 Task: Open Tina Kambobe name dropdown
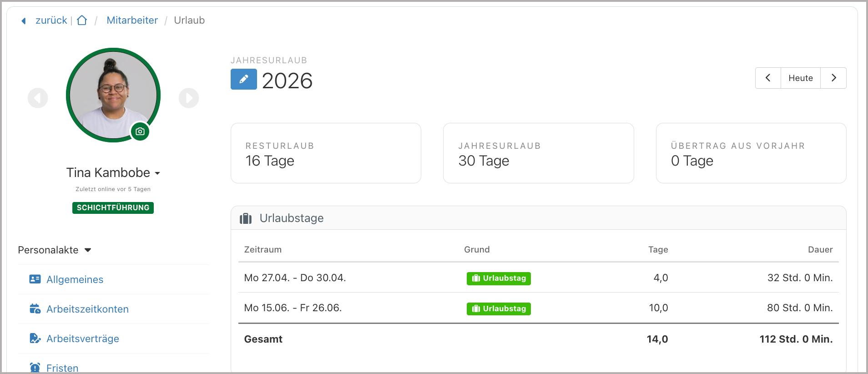(113, 173)
